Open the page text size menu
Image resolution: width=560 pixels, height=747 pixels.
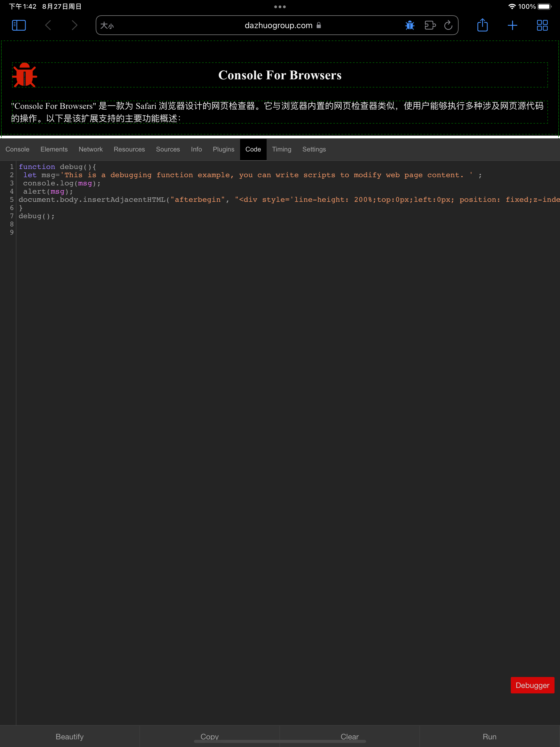107,26
